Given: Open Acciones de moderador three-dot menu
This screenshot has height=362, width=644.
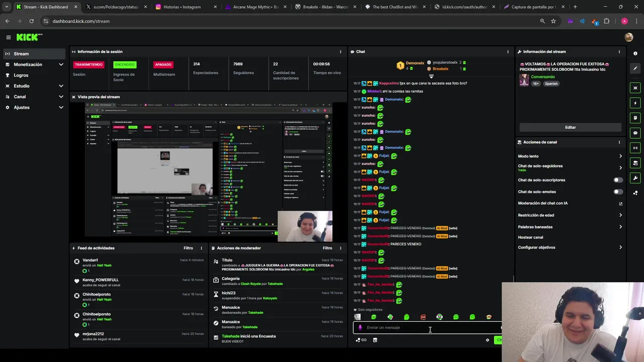Looking at the screenshot, I should pyautogui.click(x=341, y=248).
